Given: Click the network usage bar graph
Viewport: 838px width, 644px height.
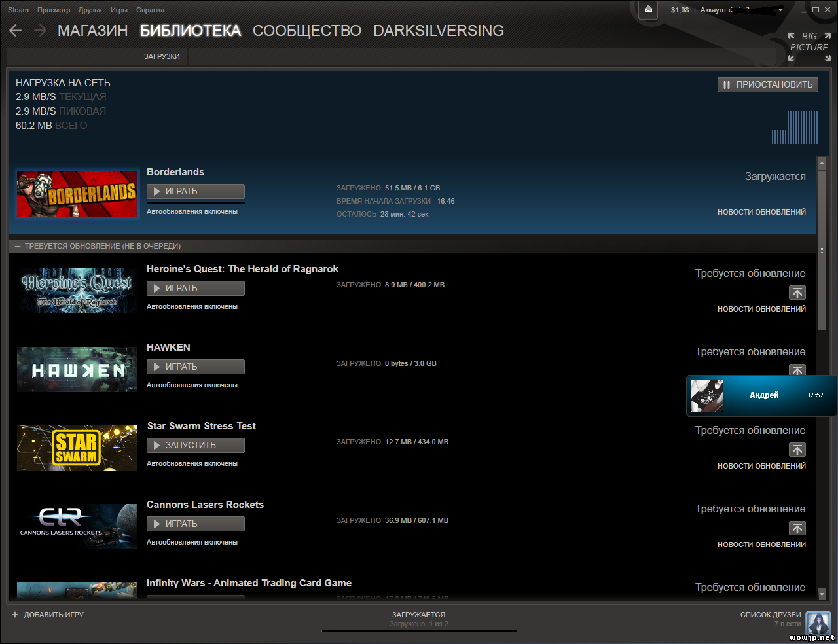Looking at the screenshot, I should pos(795,127).
